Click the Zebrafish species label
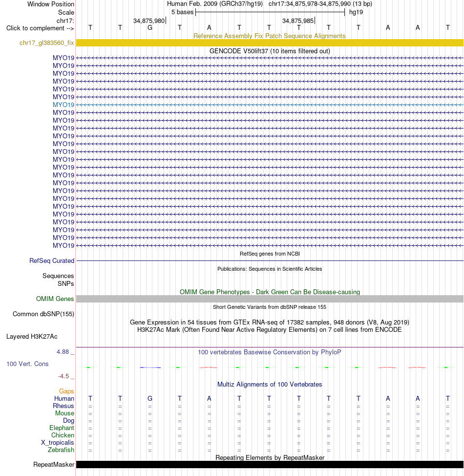The image size is (464, 476). [x=61, y=450]
